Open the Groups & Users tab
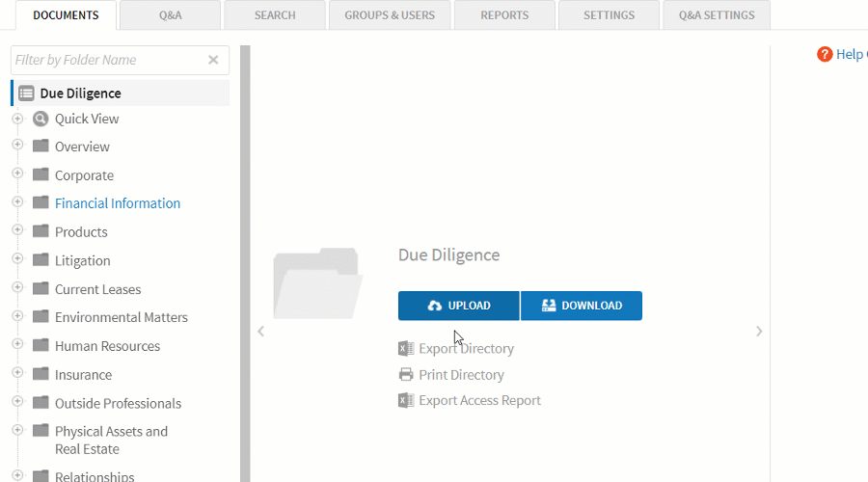The height and width of the screenshot is (482, 868). (x=390, y=15)
